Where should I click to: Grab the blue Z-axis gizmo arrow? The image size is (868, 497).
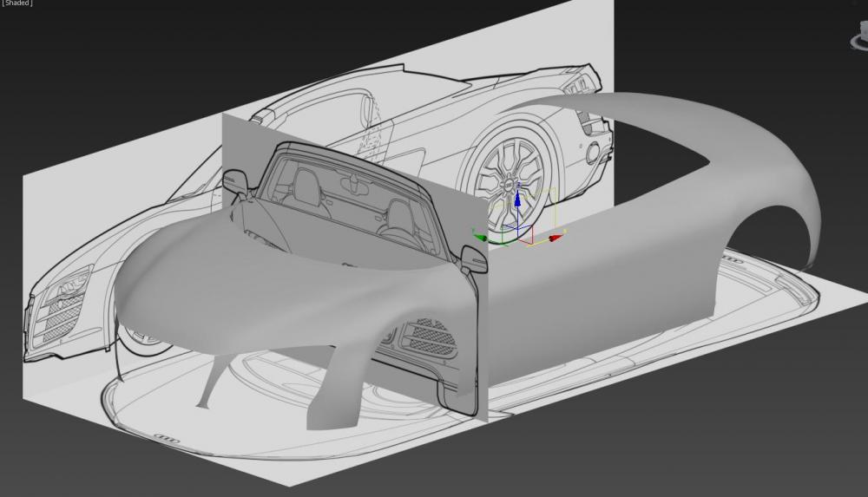click(517, 199)
